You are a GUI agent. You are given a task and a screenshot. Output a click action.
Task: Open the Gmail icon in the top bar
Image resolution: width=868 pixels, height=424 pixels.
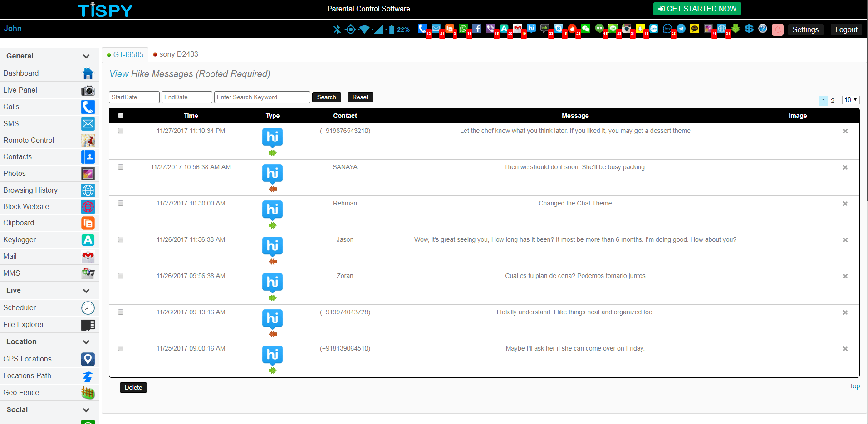[518, 29]
